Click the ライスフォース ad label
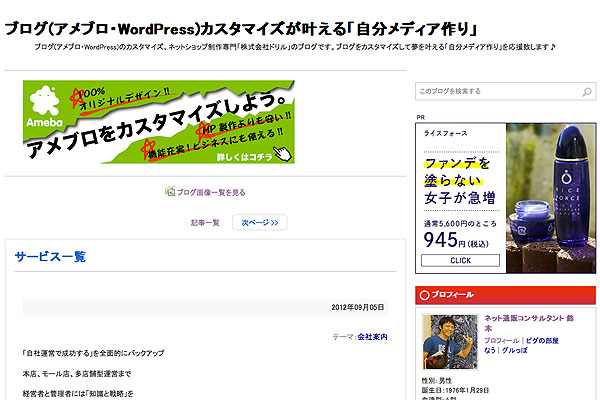This screenshot has height=400, width=600. coord(445,133)
